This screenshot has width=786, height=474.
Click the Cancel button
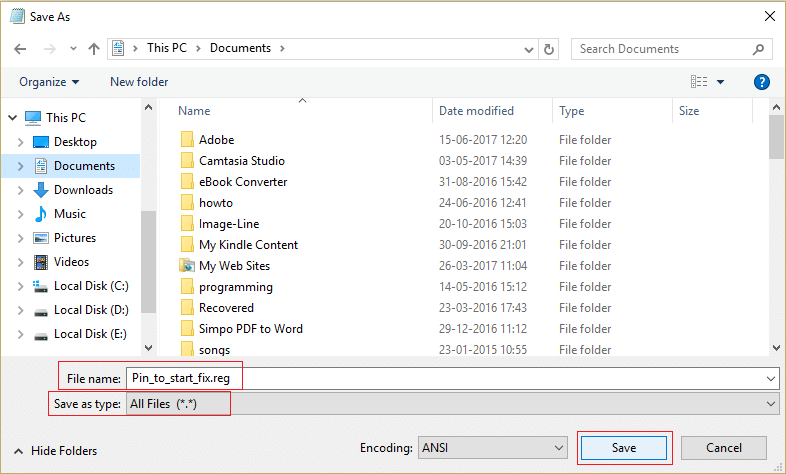(723, 447)
